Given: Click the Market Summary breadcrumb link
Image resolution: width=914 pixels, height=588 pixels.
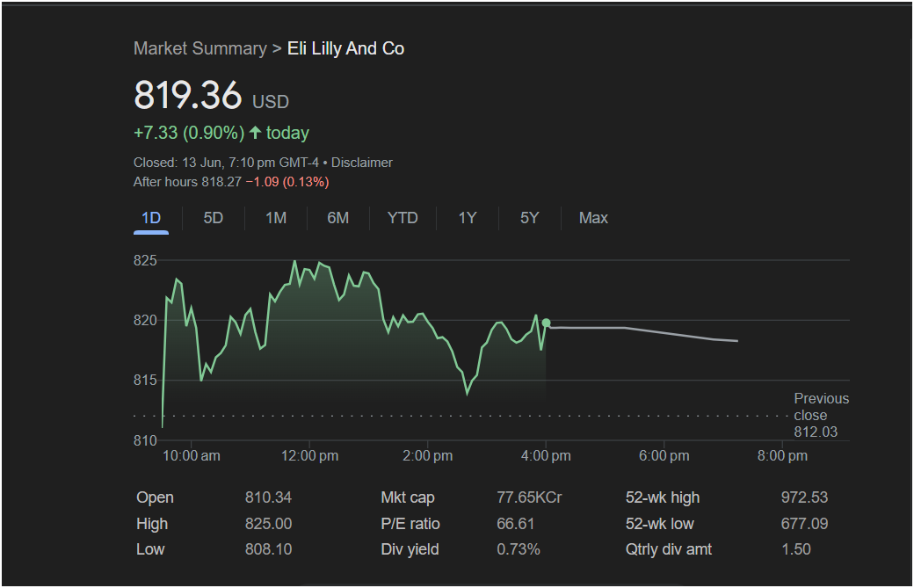Looking at the screenshot, I should [x=200, y=48].
